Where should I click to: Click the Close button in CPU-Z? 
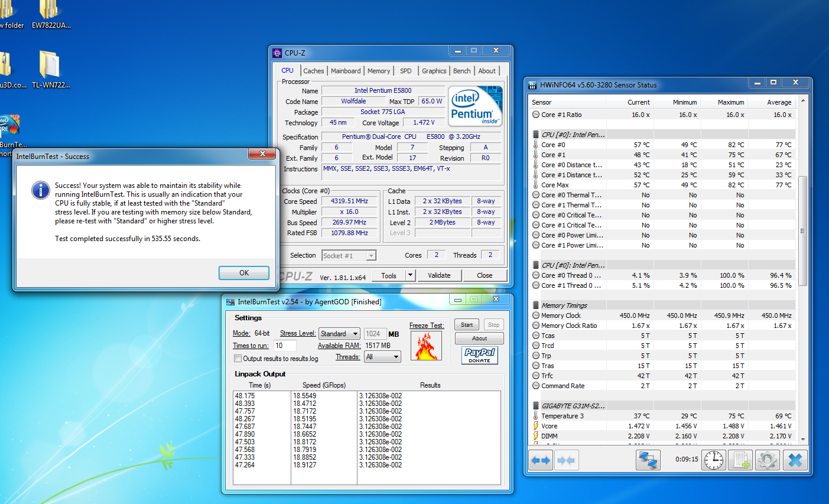pyautogui.click(x=485, y=275)
